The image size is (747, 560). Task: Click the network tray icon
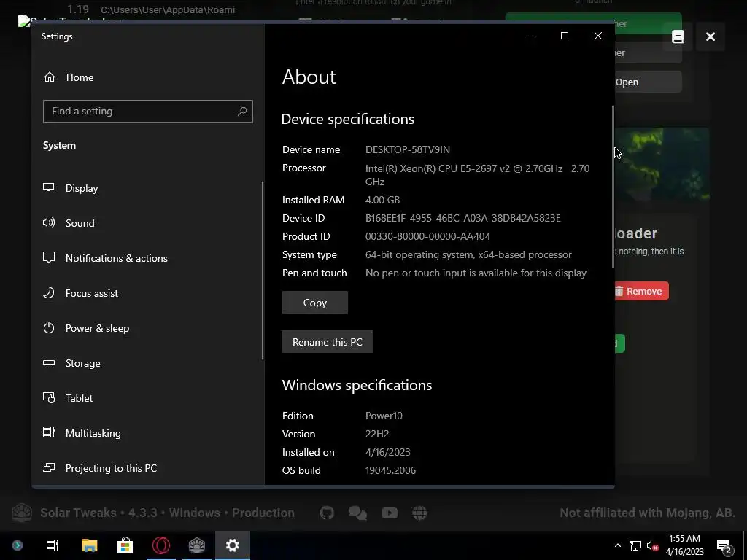(x=635, y=545)
